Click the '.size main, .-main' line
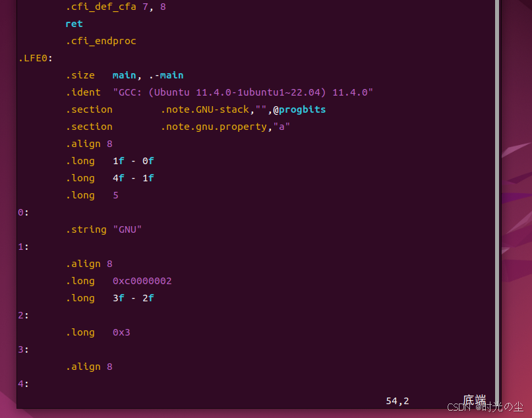532x418 pixels. tap(125, 75)
